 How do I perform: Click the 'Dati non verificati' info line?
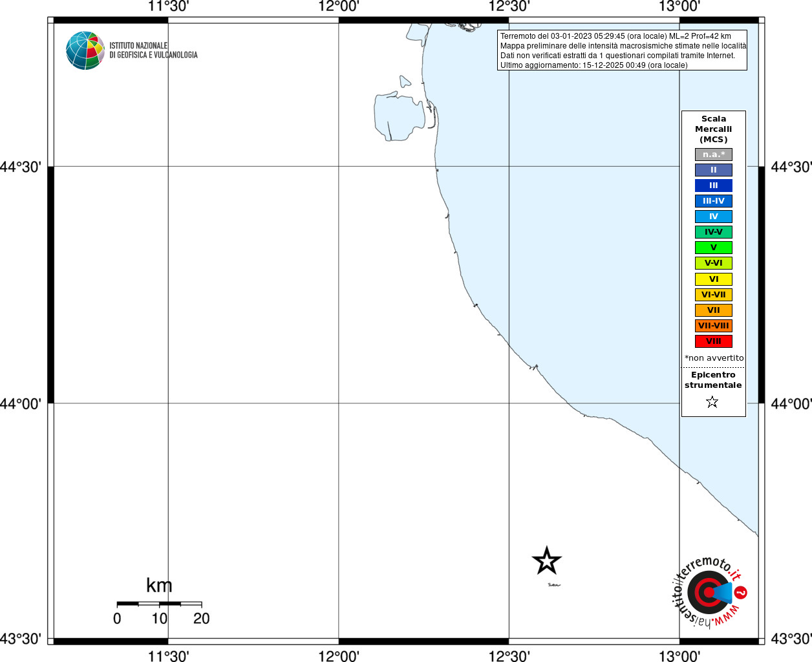pyautogui.click(x=617, y=56)
